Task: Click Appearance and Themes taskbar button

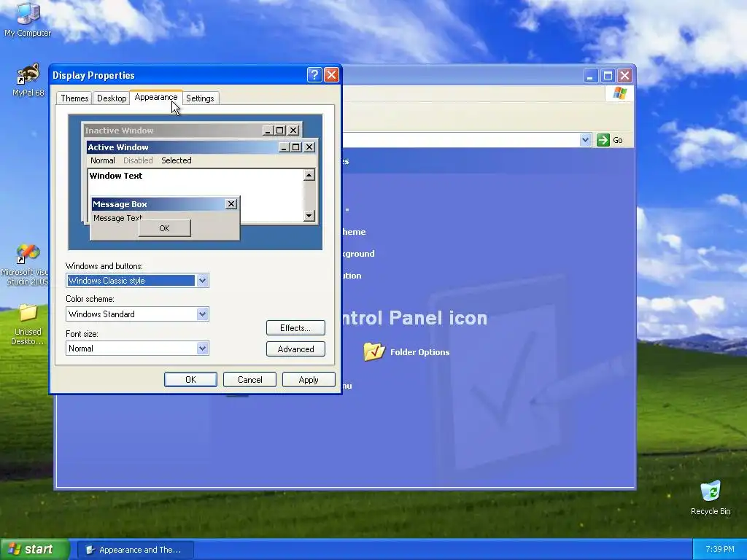Action: pyautogui.click(x=136, y=550)
